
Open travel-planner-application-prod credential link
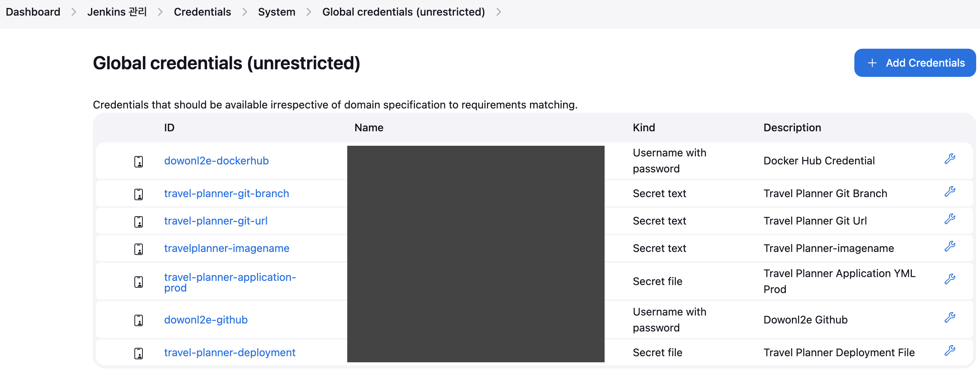[230, 282]
